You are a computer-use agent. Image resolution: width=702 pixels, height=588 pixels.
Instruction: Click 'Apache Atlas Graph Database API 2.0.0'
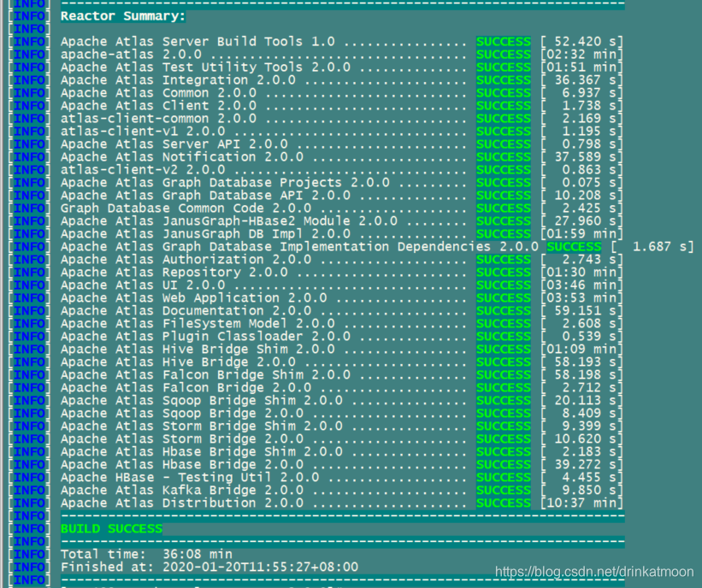click(205, 196)
